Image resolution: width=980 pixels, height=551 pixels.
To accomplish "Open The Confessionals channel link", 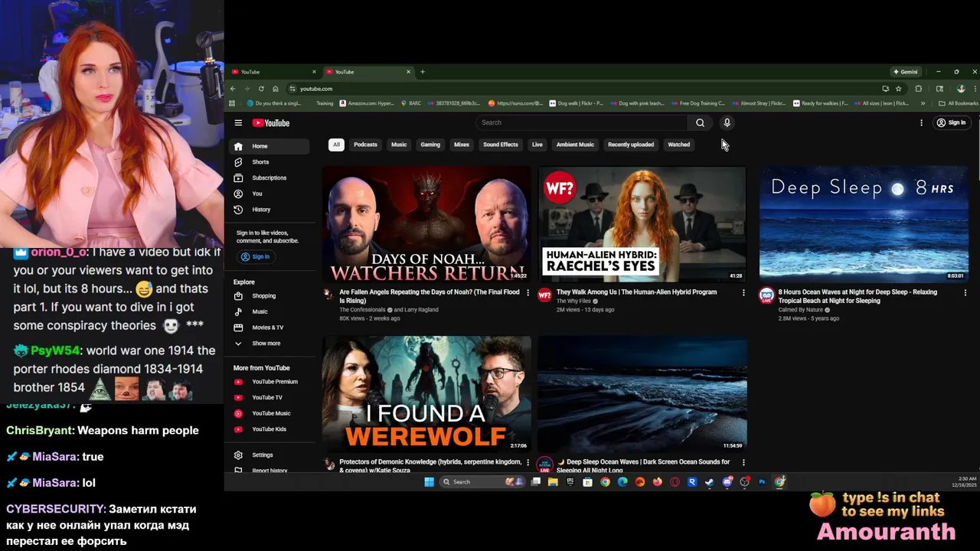I will coord(362,310).
